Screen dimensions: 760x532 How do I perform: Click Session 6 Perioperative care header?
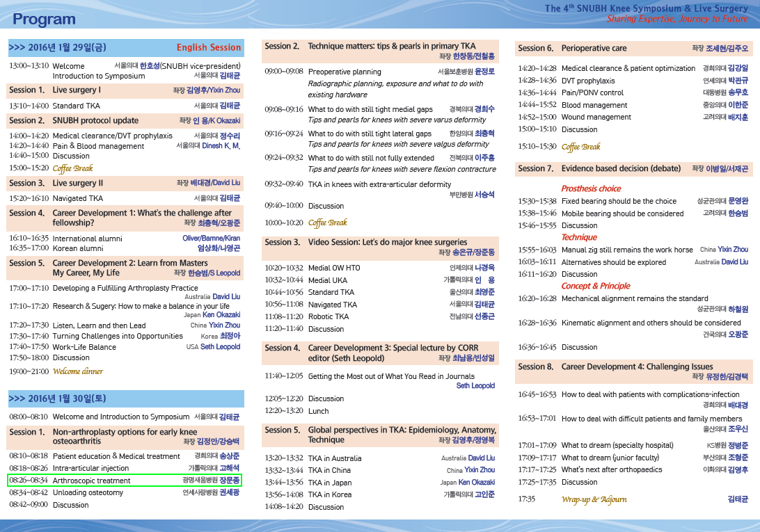click(634, 49)
